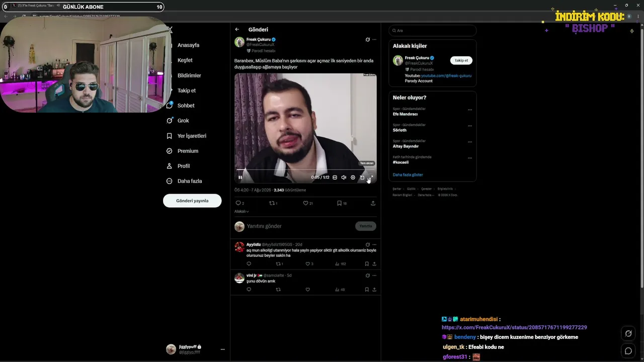Pause the playing video
The image size is (644, 362).
pyautogui.click(x=240, y=177)
